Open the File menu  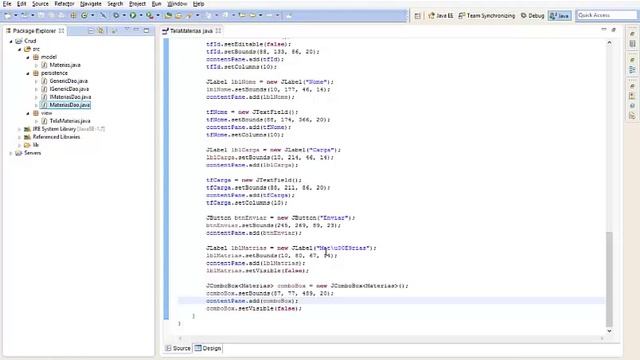(7, 4)
